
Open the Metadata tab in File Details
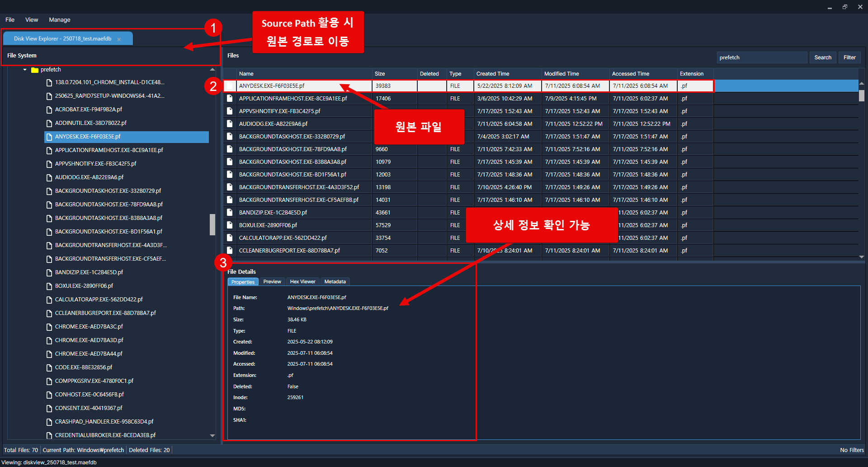point(335,282)
